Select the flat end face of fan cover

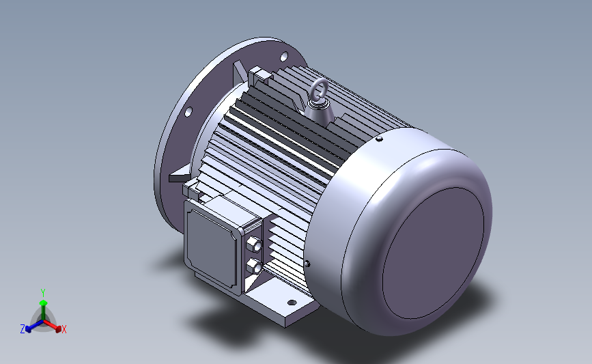tap(433, 253)
